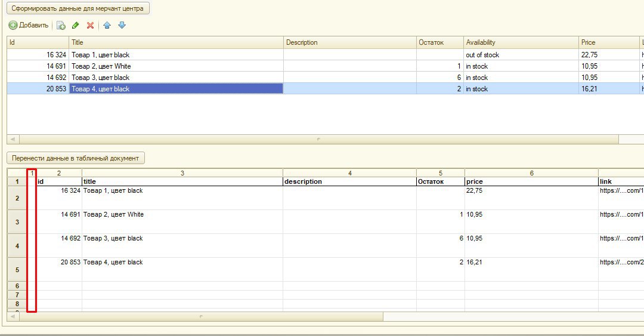Click the Title column header
644x336 pixels.
click(x=176, y=42)
